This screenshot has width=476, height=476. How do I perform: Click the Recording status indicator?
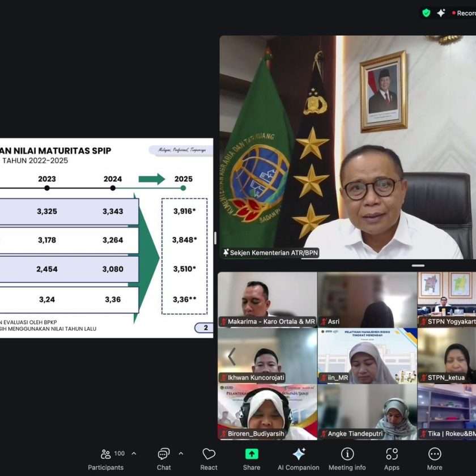[462, 12]
